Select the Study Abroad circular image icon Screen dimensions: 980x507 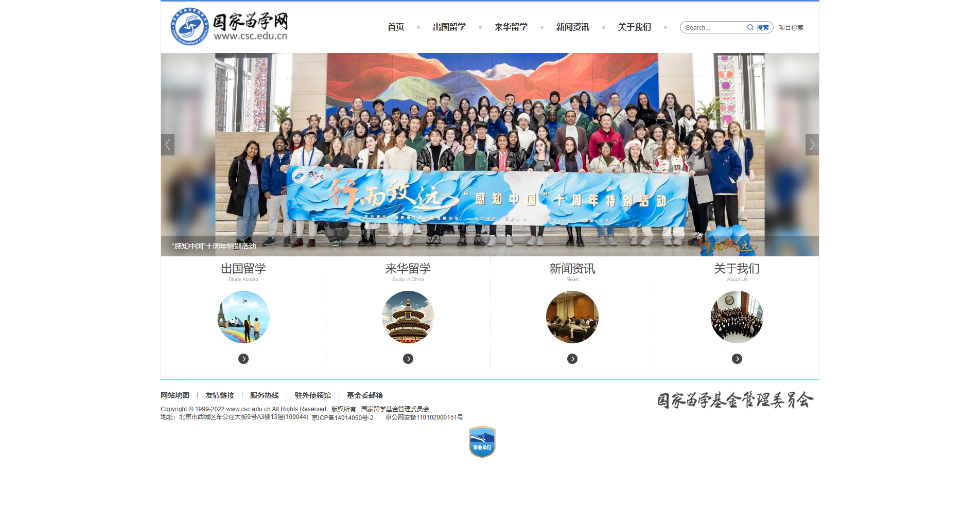tap(243, 317)
